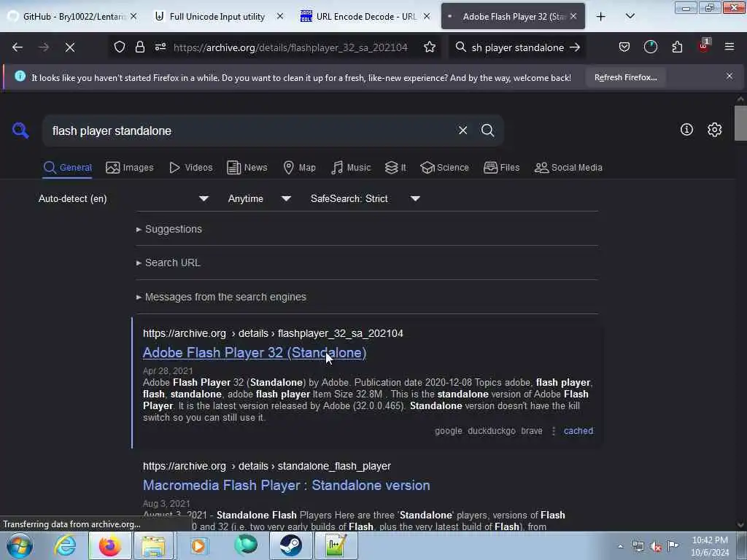Select the Images search category
The image size is (747, 560).
pos(130,168)
